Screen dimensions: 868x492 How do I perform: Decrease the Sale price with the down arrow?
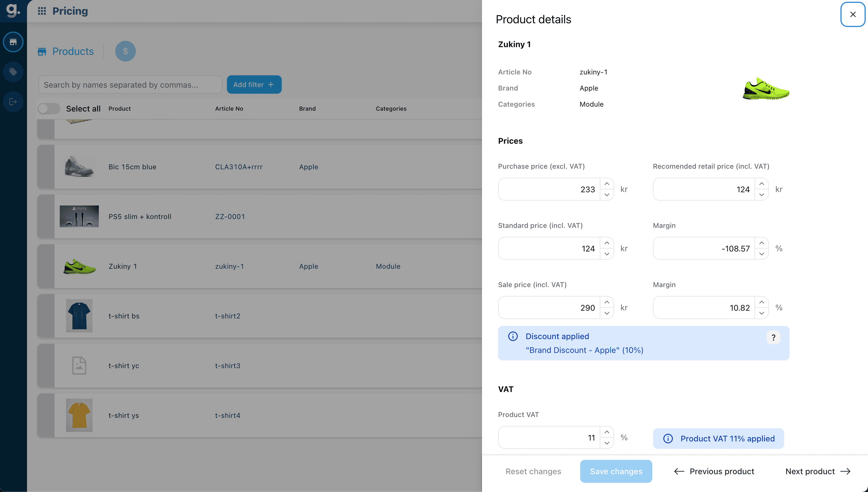[607, 313]
